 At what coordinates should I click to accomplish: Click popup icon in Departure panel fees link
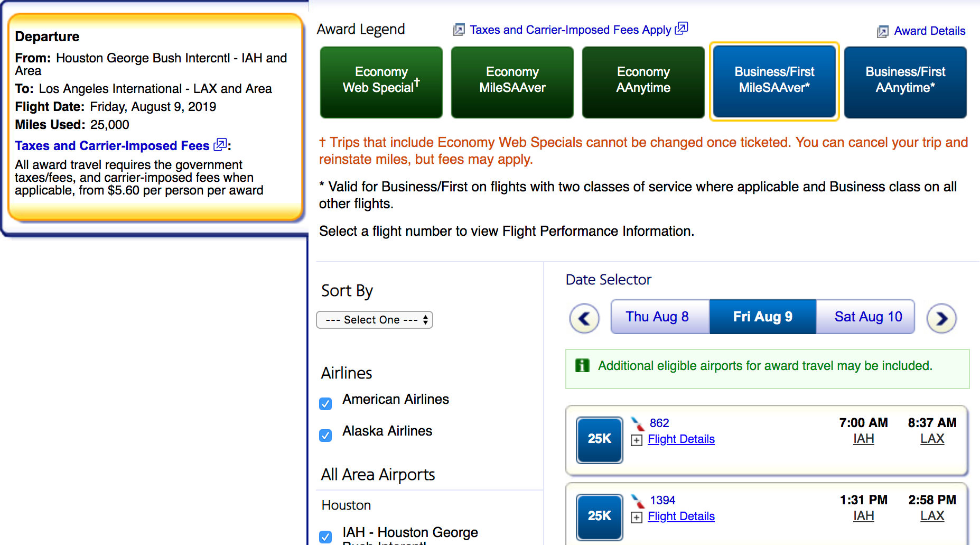[220, 144]
